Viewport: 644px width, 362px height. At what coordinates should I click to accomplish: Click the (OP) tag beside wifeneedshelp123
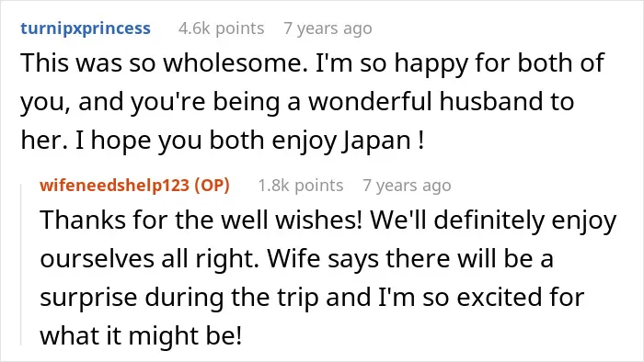tap(212, 186)
